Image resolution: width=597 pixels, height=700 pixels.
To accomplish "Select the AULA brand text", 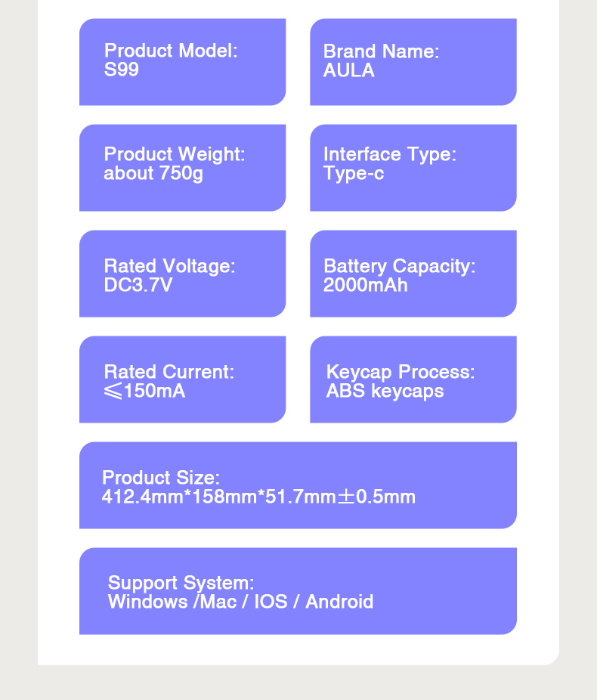I will [348, 70].
